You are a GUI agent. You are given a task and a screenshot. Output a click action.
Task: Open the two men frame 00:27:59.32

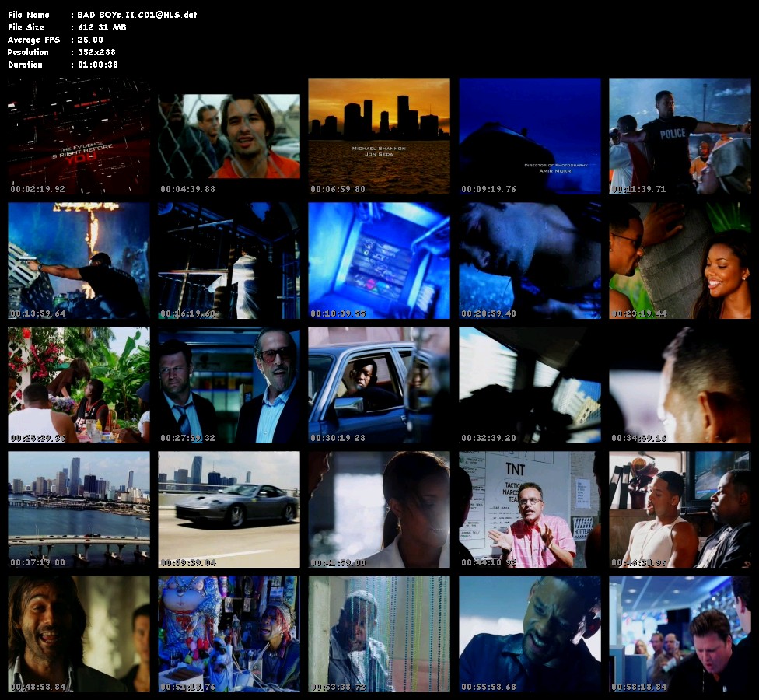(229, 385)
